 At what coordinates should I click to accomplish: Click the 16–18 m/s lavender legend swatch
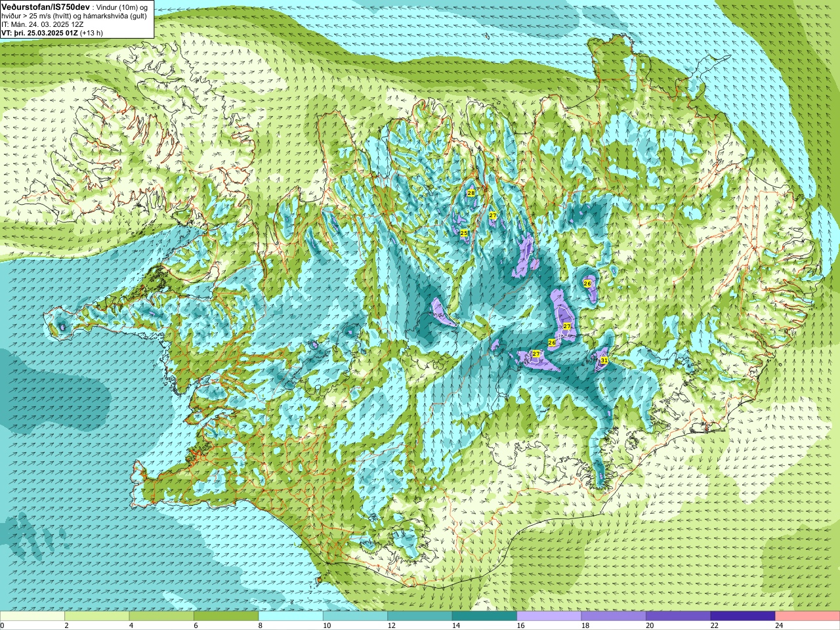549,616
